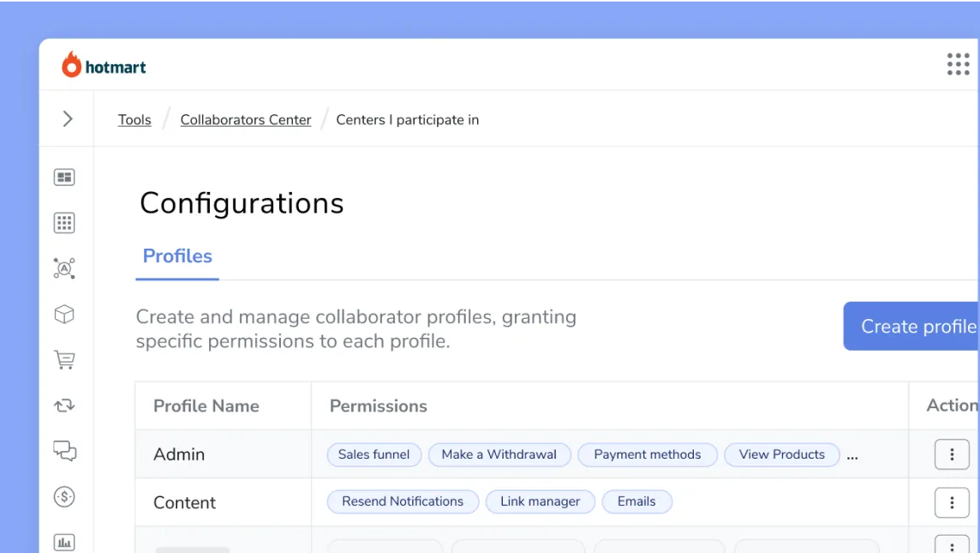The image size is (980, 553).
Task: Open the apps grid menu at top right
Action: tap(958, 64)
